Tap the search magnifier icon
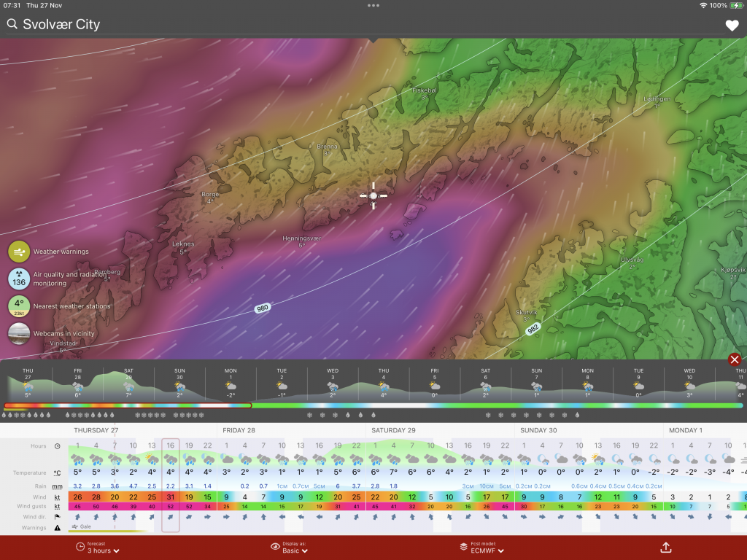The height and width of the screenshot is (560, 747). click(x=12, y=24)
